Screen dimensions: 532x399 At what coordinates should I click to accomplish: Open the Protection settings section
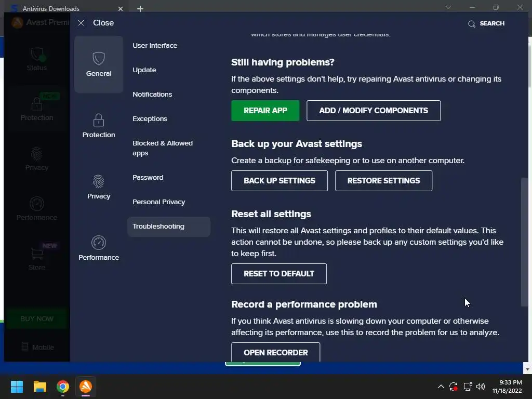click(98, 126)
